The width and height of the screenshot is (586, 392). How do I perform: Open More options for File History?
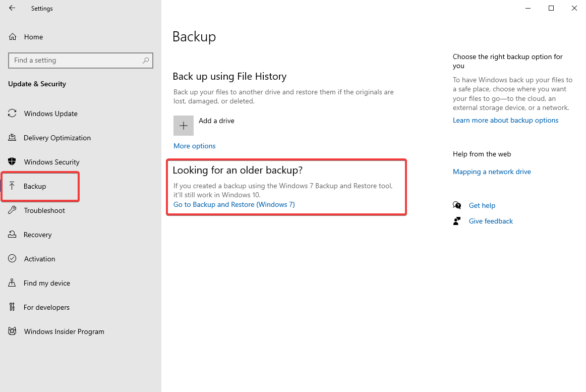coord(194,146)
